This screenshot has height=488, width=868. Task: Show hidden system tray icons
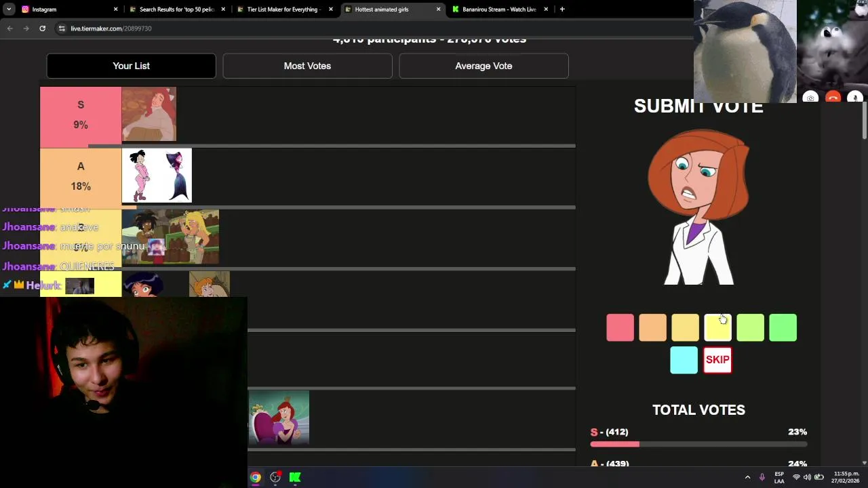pos(747,477)
